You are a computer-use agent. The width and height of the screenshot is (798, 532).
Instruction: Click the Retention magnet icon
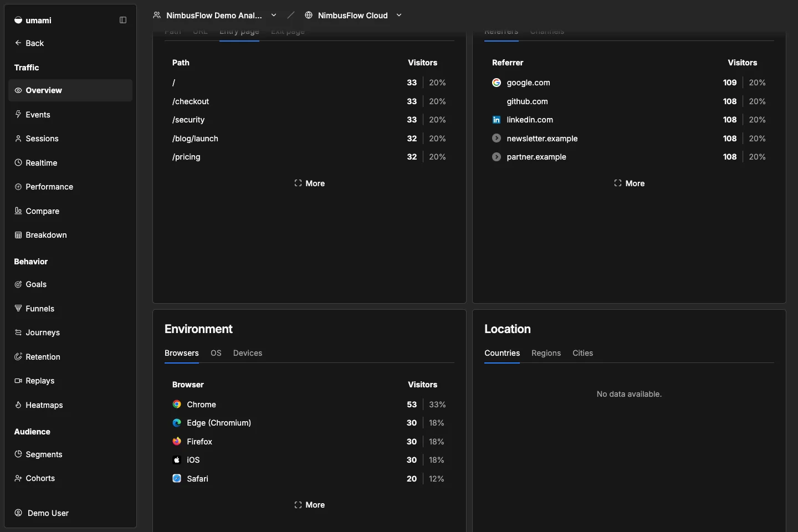click(x=18, y=356)
